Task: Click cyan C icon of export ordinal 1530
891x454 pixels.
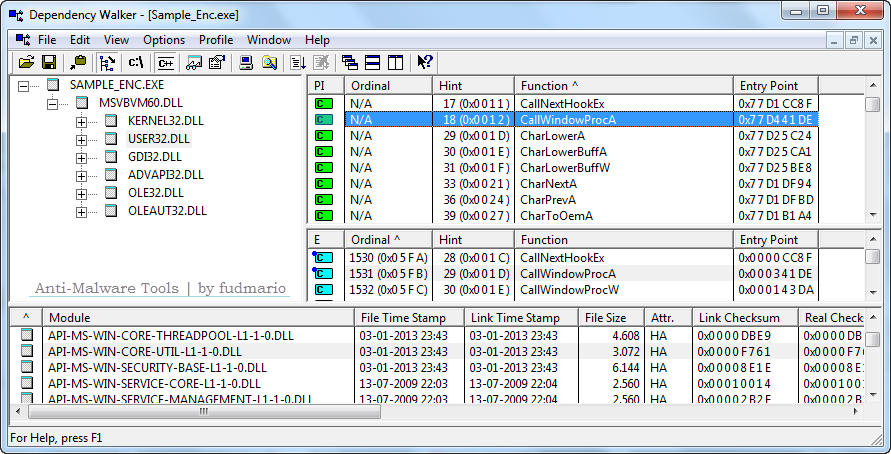Action: tap(323, 258)
